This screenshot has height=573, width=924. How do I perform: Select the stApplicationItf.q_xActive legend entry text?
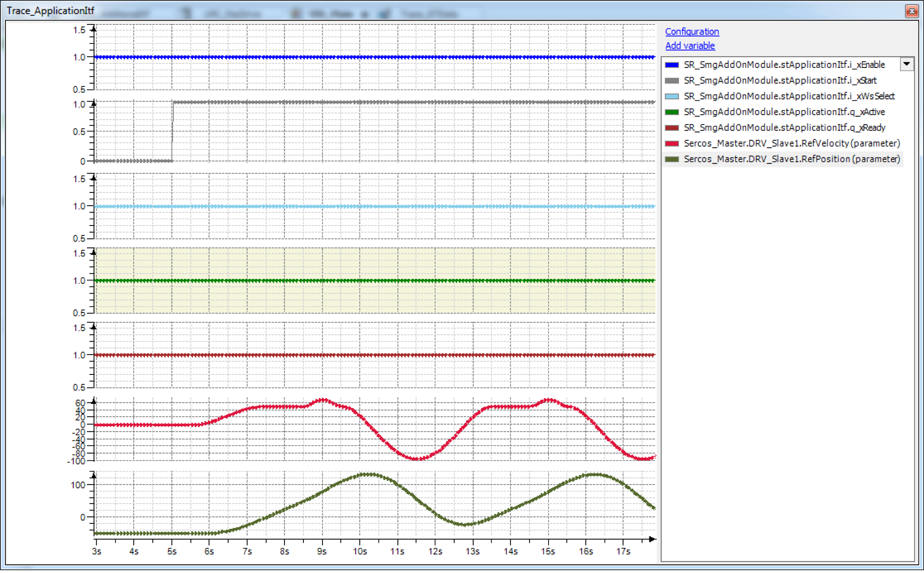pos(784,112)
